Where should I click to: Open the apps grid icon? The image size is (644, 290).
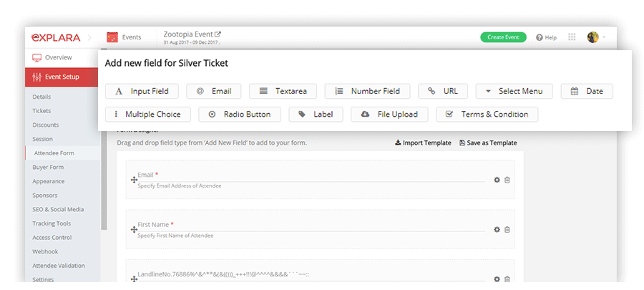coord(572,37)
